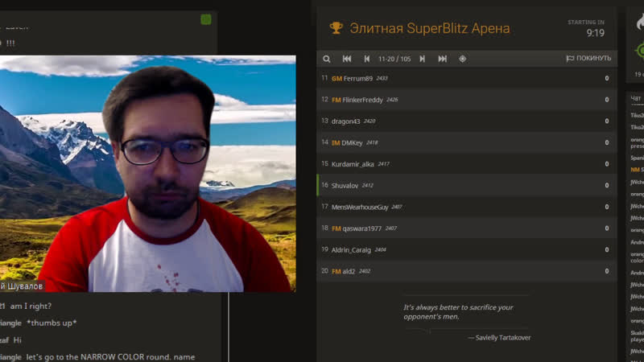644x362 pixels.
Task: Select the highlighted Shuvalov row
Action: click(467, 186)
